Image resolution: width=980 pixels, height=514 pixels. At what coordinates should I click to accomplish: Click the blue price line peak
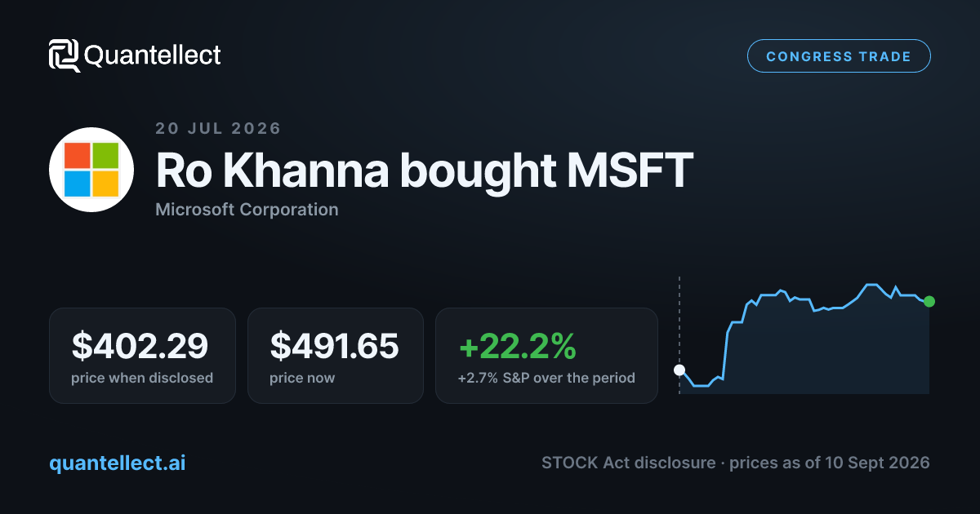(x=871, y=285)
